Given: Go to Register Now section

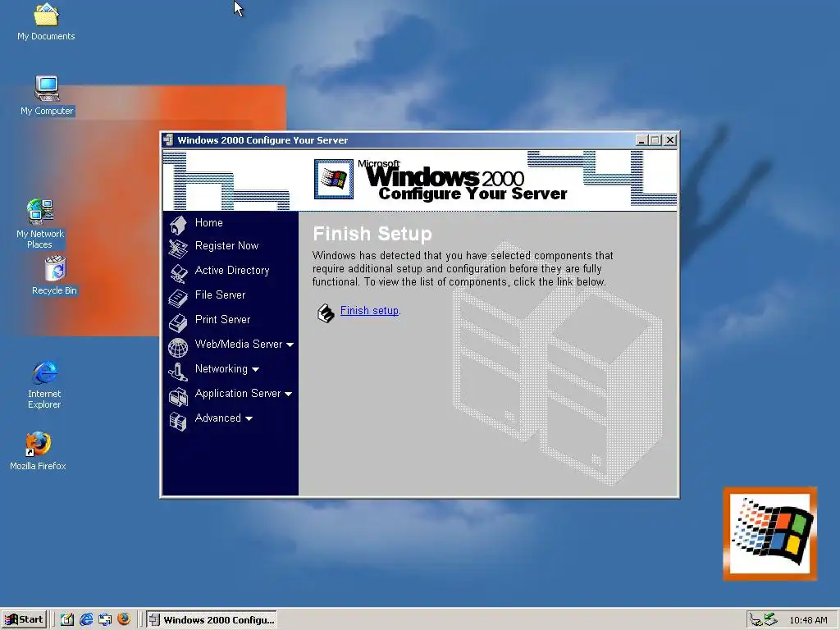Looking at the screenshot, I should coord(226,245).
